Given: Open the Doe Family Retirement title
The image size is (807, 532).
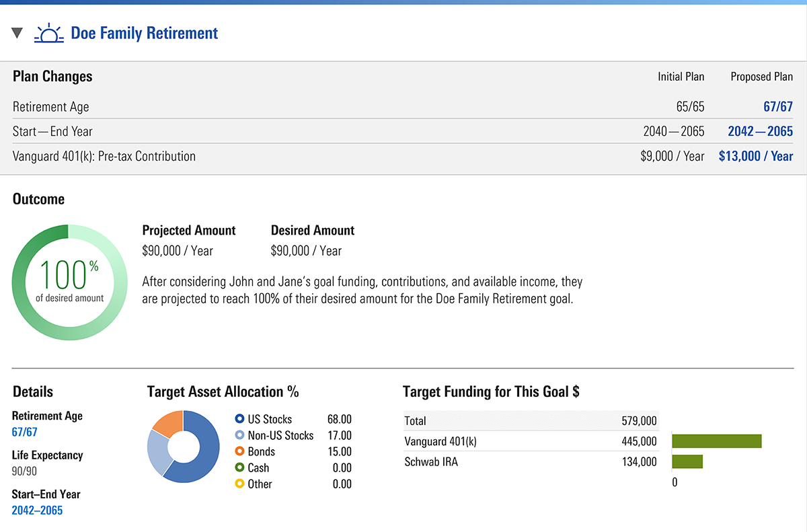Looking at the screenshot, I should 144,33.
